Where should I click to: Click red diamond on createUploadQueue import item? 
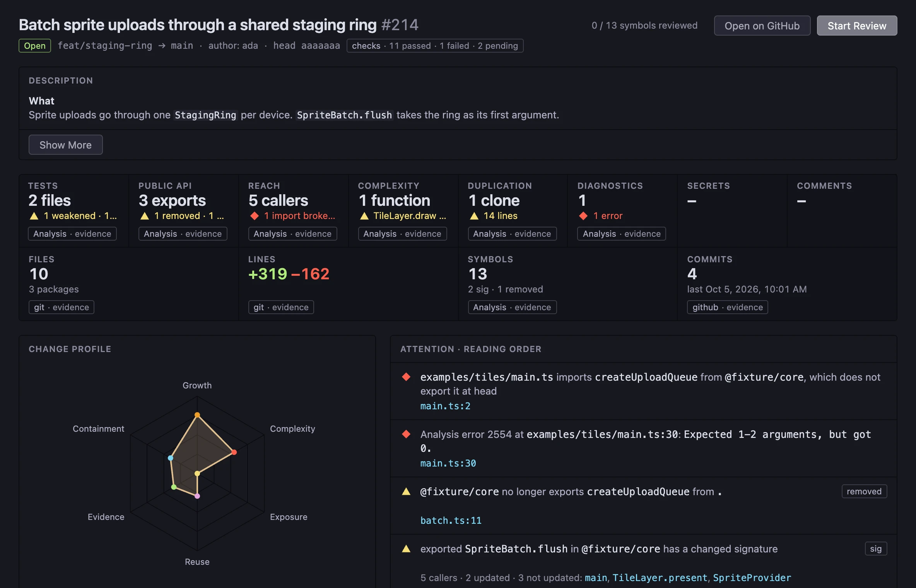[406, 377]
